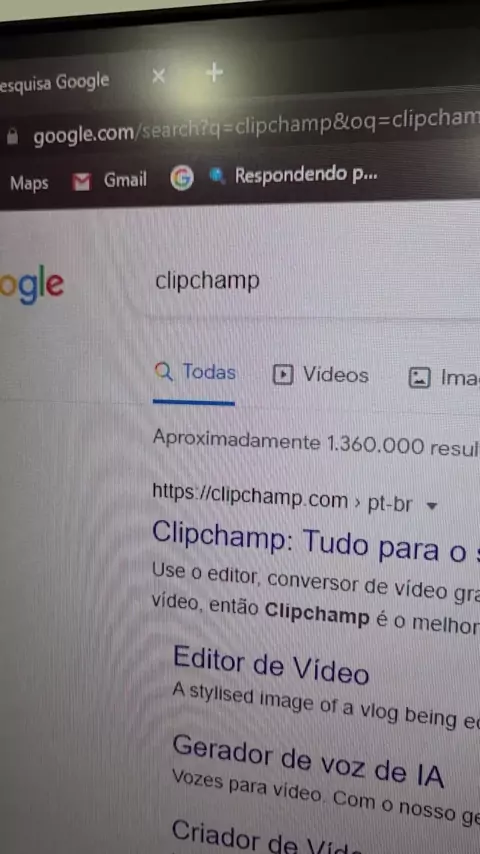Switch to the Imagens results tab

point(443,377)
